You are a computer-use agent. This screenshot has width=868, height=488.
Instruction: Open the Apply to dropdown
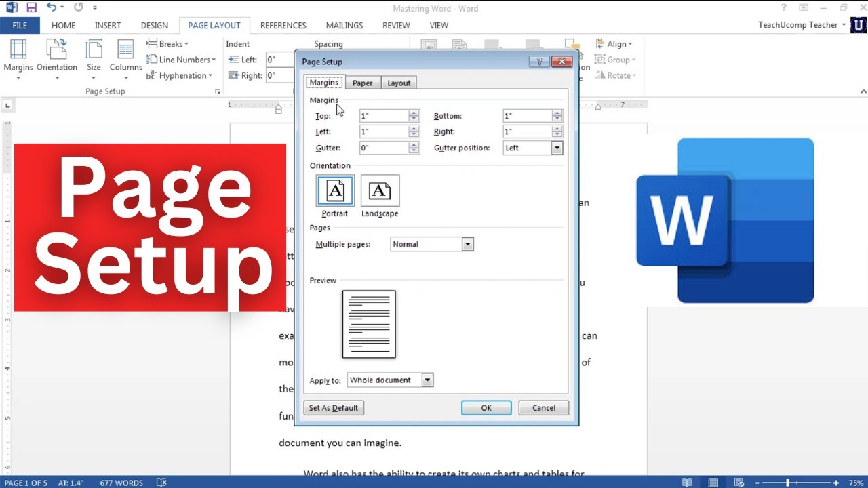click(x=390, y=380)
